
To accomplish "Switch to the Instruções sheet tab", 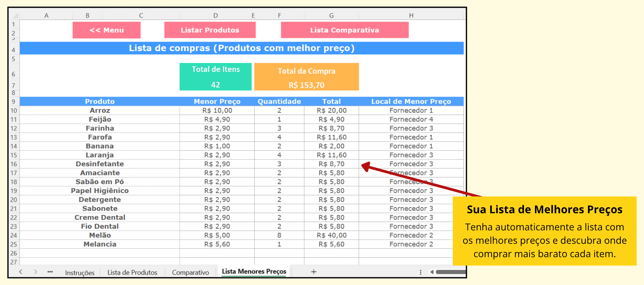I will 79,273.
